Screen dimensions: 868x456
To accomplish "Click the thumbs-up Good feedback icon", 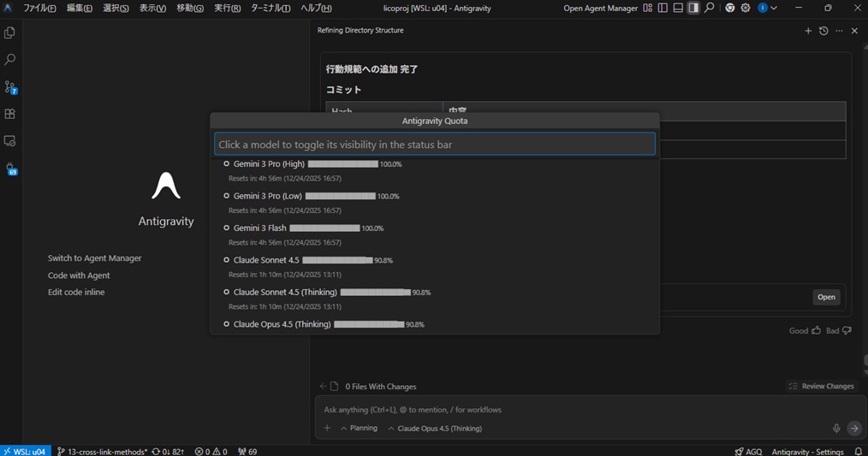I will [x=816, y=330].
